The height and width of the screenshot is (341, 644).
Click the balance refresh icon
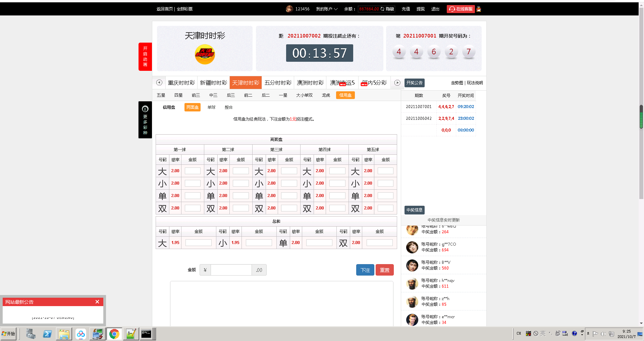click(x=382, y=9)
